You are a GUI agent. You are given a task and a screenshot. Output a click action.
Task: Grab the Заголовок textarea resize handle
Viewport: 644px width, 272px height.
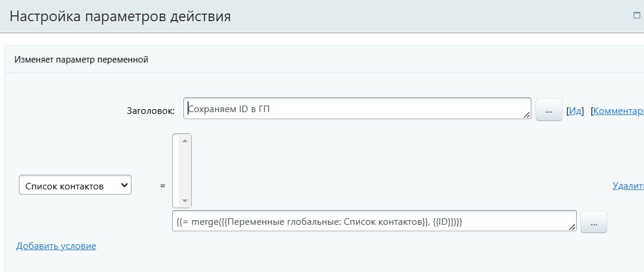pos(527,115)
